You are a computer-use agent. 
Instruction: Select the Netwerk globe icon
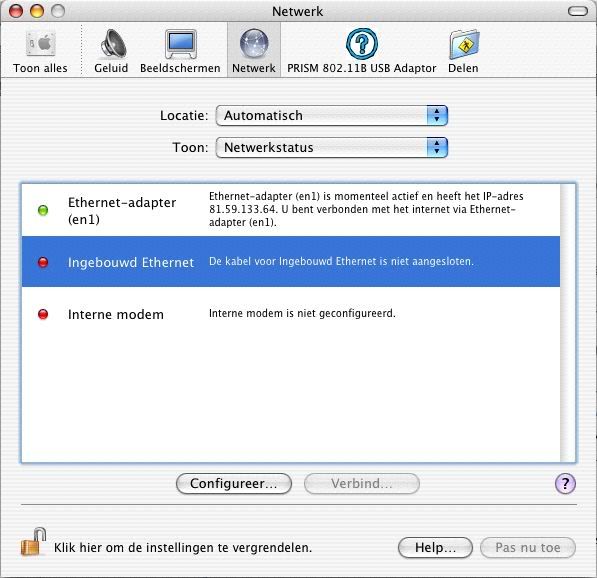254,43
